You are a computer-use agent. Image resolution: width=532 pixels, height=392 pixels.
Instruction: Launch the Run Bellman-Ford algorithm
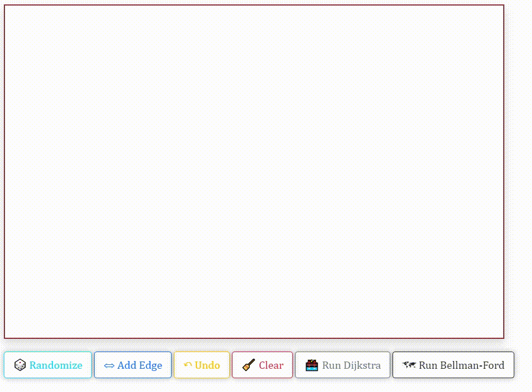tap(453, 365)
